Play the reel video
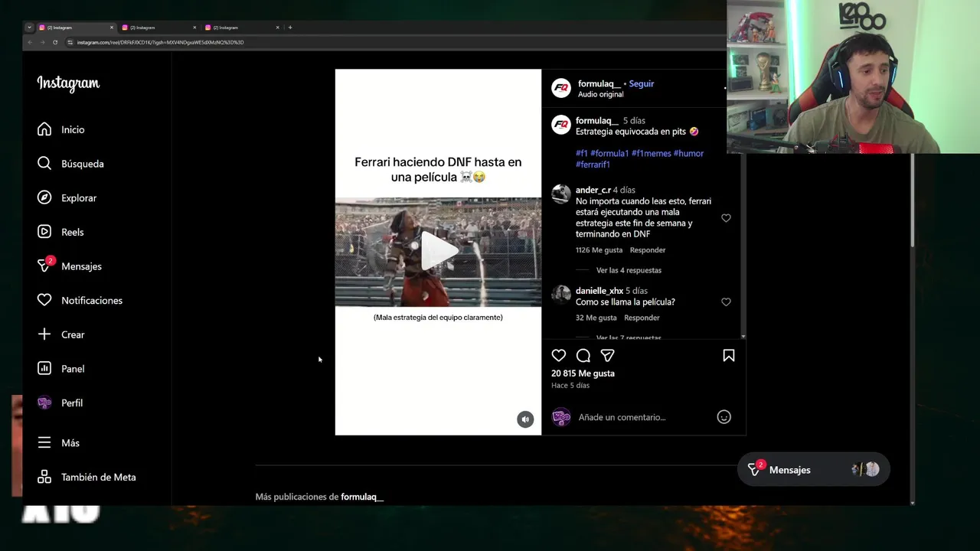Screen dimensions: 980x551 tap(438, 251)
